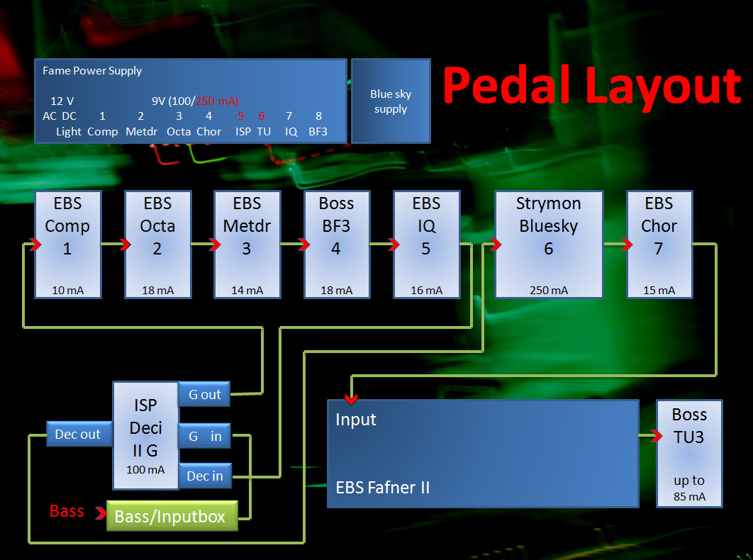
Task: Click the 12 V label
Action: 62,101
